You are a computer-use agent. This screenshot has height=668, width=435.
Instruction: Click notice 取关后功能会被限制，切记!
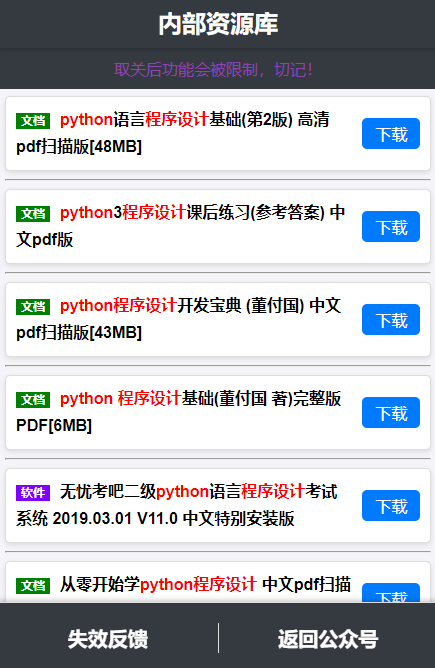[x=213, y=69]
